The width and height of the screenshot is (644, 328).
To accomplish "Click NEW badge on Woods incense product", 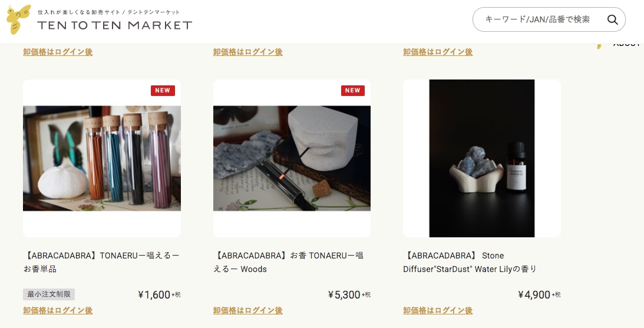I will click(x=353, y=90).
